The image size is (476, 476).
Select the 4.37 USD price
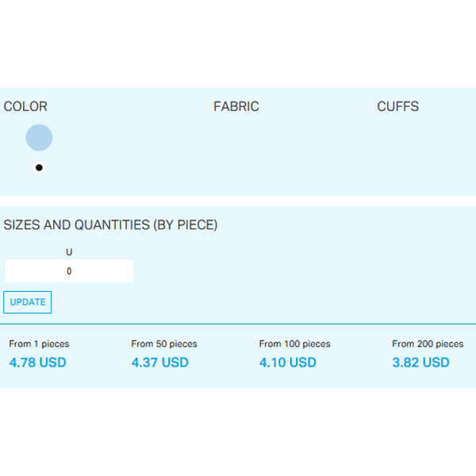pyautogui.click(x=159, y=363)
